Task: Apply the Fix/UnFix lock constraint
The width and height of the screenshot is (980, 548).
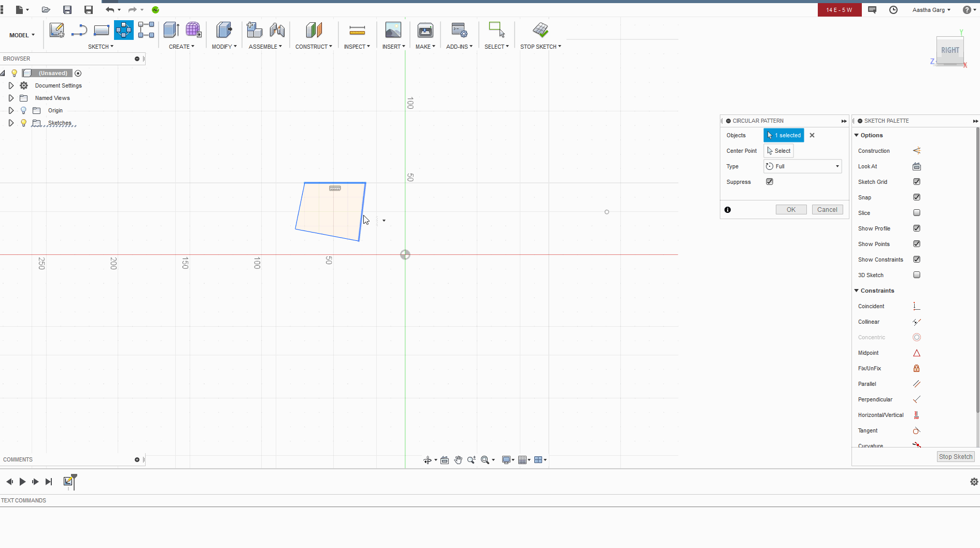Action: 916,368
